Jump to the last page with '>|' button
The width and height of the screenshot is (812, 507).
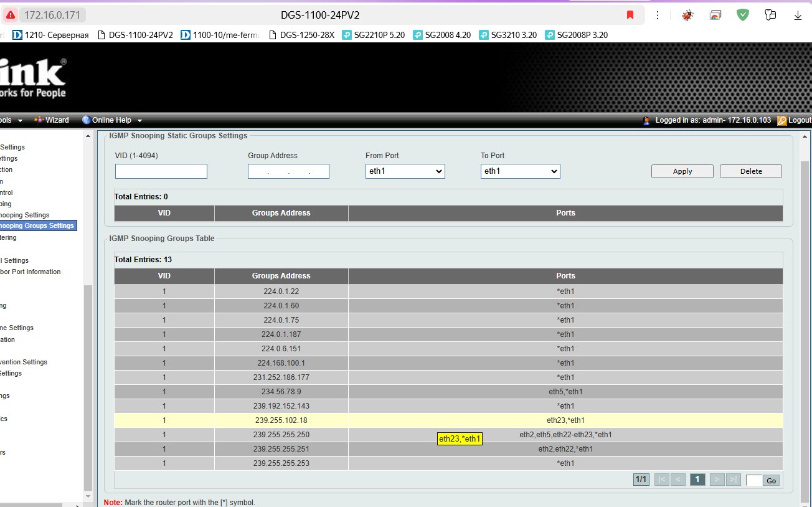(734, 480)
